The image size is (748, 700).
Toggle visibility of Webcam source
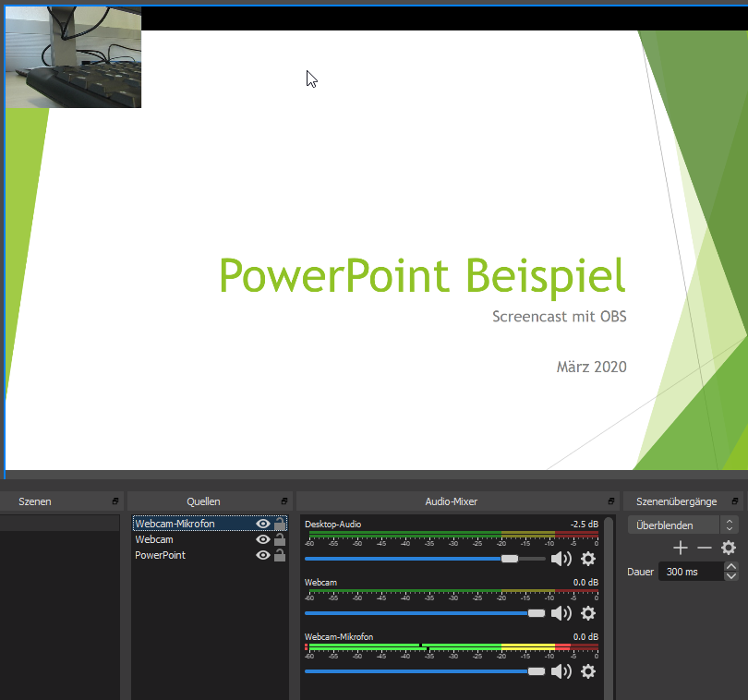coord(263,540)
